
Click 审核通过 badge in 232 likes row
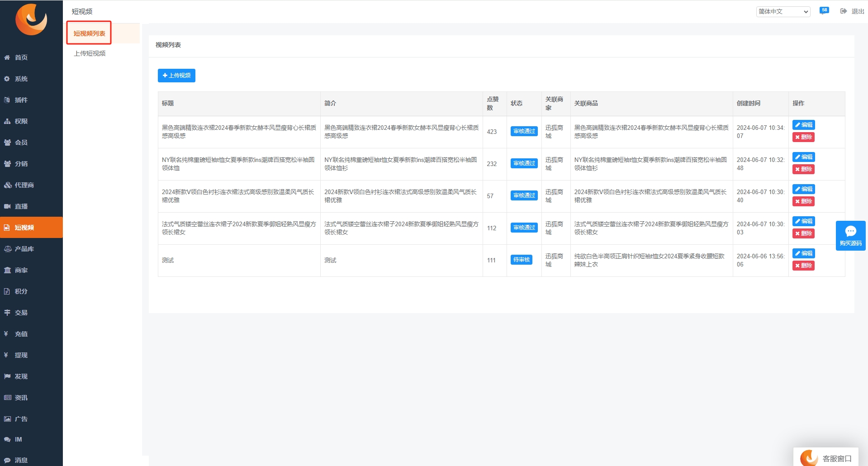[524, 163]
